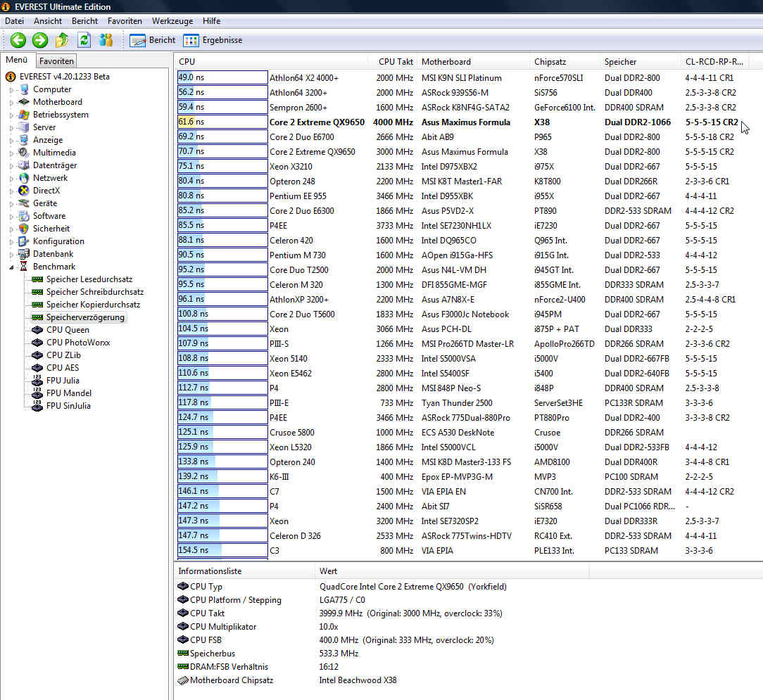Select the CPU Queen benchmark
The width and height of the screenshot is (763, 700).
[68, 330]
